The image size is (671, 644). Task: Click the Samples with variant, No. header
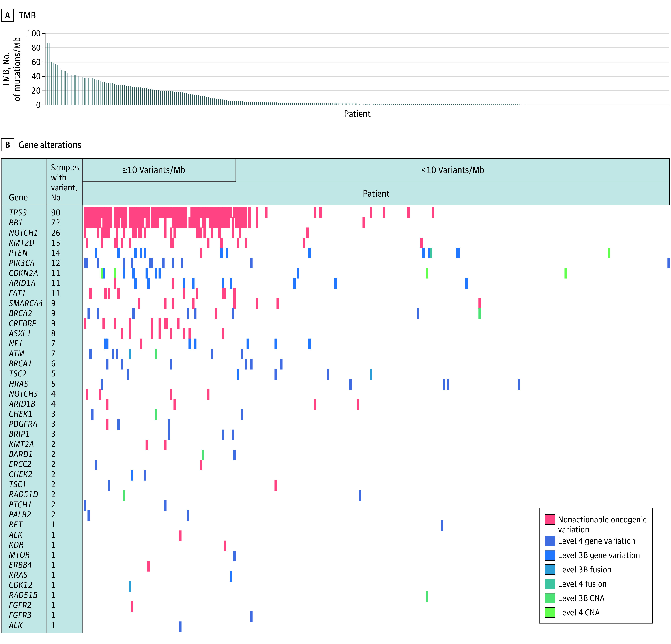65,182
